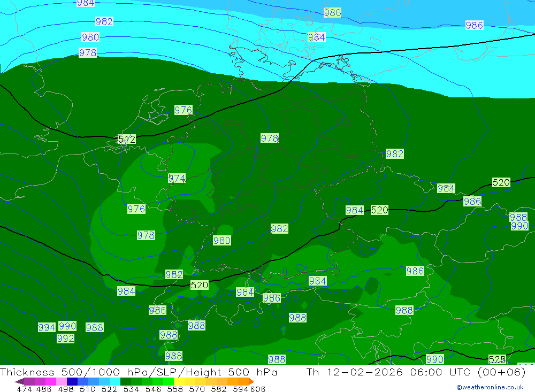Pick the cyan legend swatch next to dark green
This screenshot has width=535, height=392.
click(x=115, y=381)
